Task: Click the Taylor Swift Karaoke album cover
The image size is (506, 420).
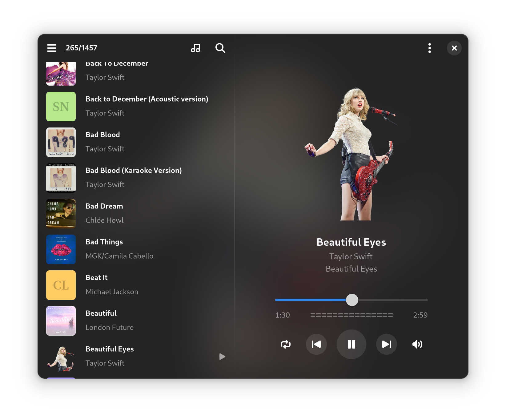Action: tap(61, 178)
